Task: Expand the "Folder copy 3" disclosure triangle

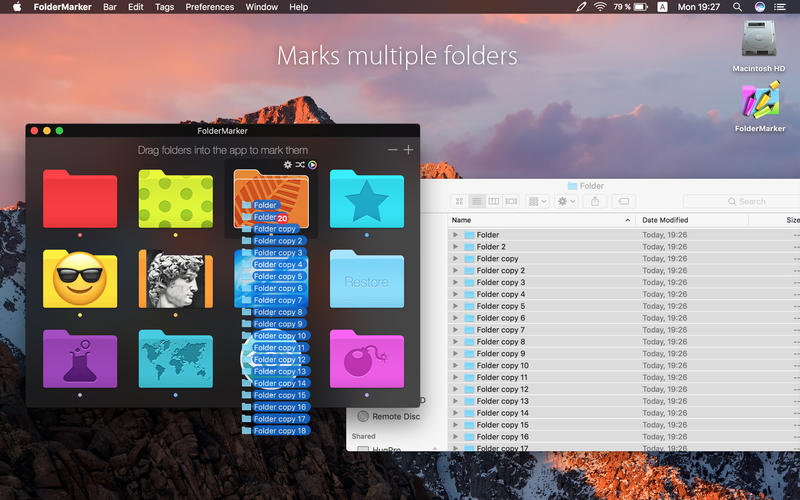Action: pos(455,282)
